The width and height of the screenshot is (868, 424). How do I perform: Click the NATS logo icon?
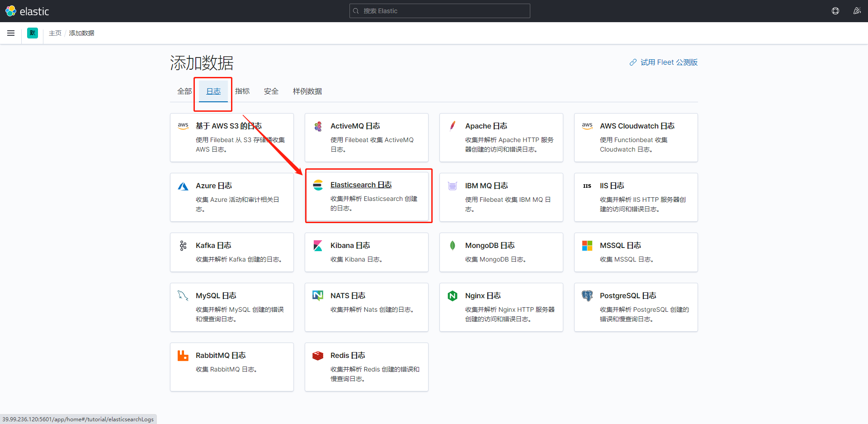[318, 295]
